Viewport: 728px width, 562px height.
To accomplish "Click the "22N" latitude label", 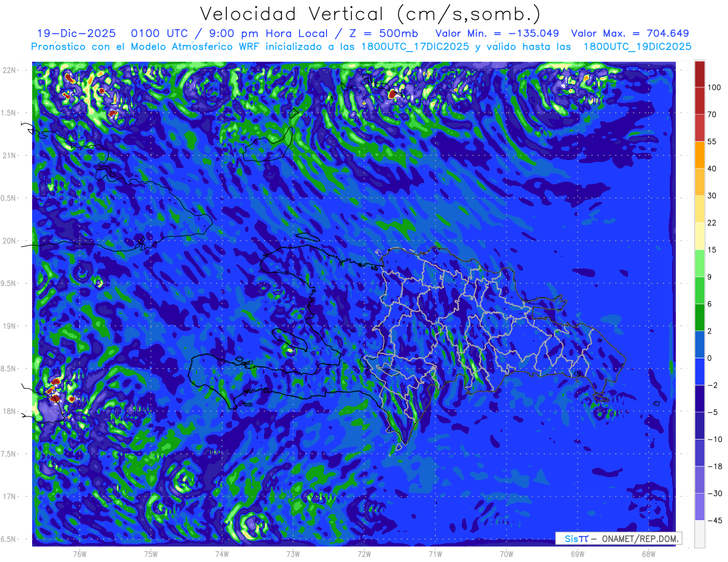I will (10, 70).
